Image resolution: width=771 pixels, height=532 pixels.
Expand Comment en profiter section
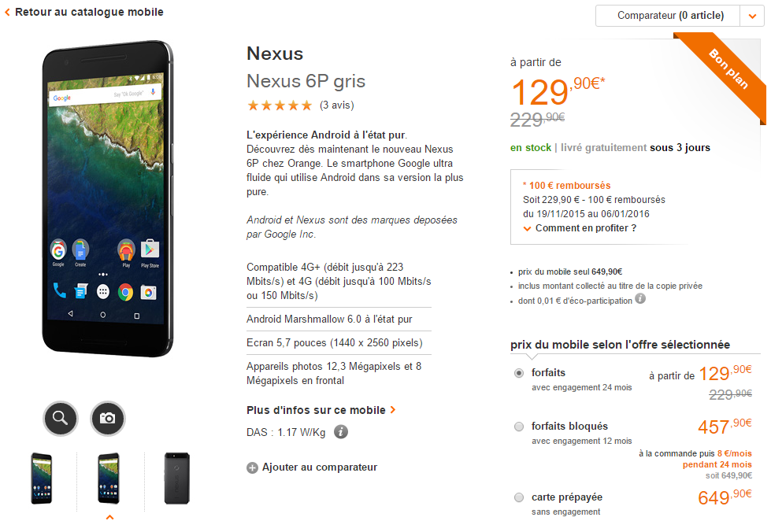pos(580,228)
